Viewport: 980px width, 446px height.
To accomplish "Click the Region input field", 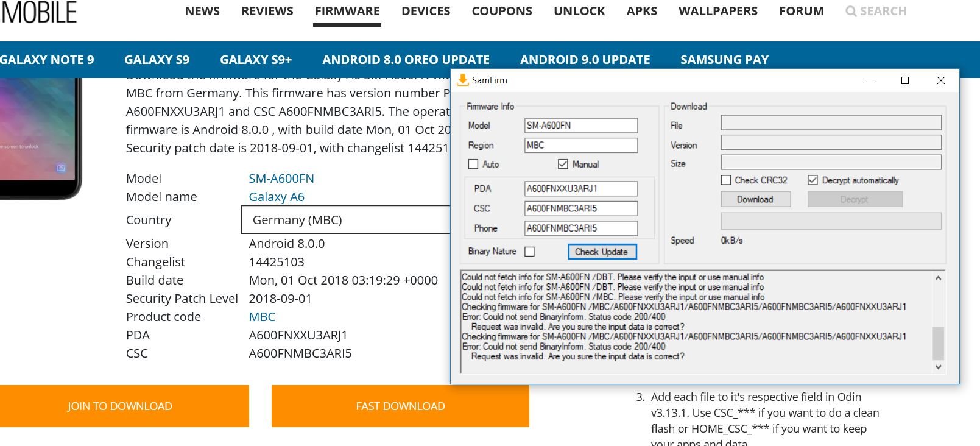I will 581,146.
